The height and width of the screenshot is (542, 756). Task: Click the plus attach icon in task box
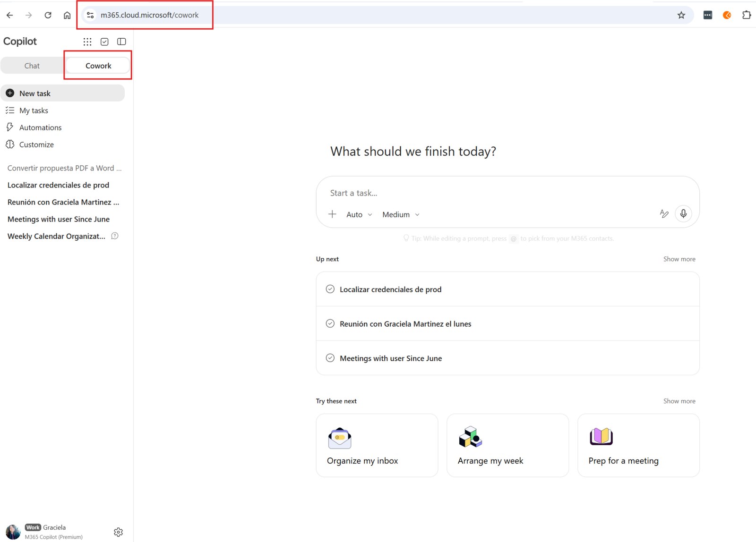click(x=332, y=214)
